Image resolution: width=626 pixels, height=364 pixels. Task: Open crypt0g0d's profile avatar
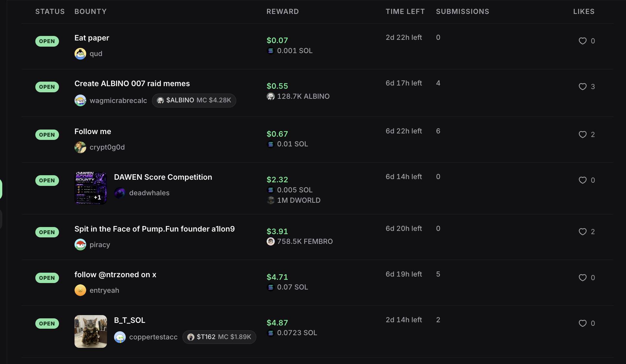(80, 147)
